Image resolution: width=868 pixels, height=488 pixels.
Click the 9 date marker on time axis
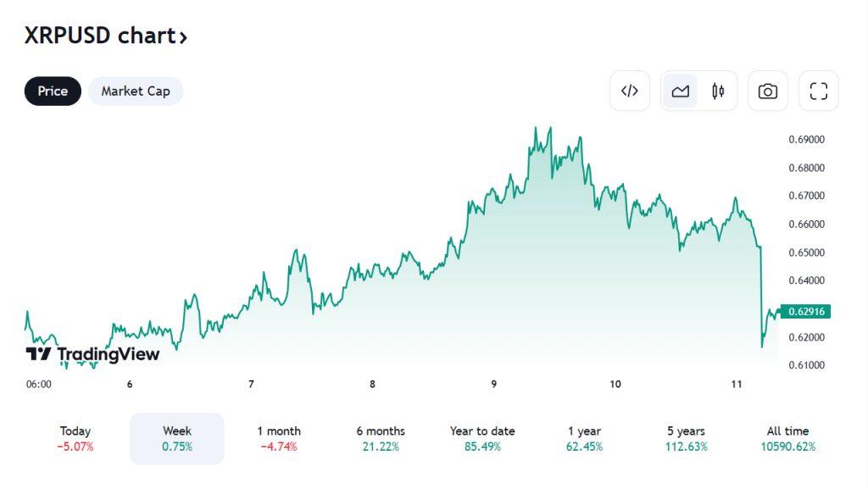point(494,385)
